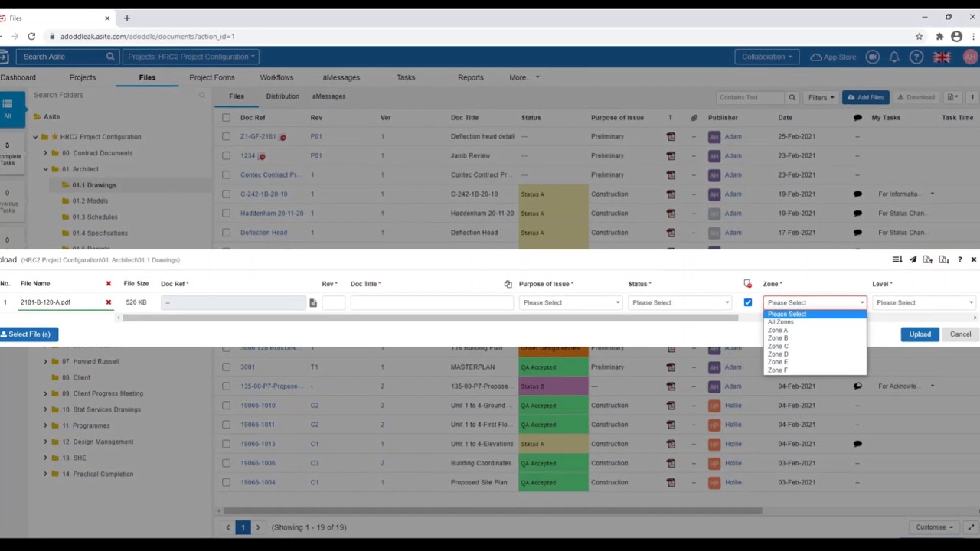Screen dimensions: 980x551
Task: Toggle the checkbox before the Zone field
Action: [x=748, y=303]
